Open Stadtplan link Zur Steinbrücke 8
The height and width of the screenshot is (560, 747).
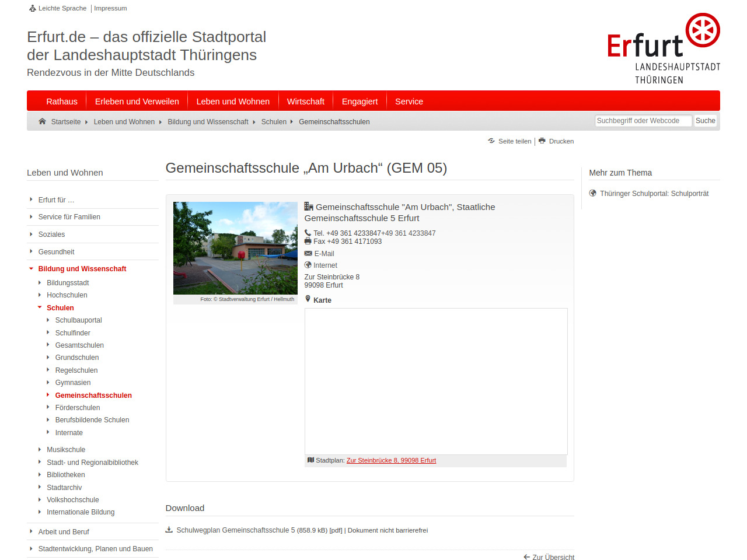[391, 461]
